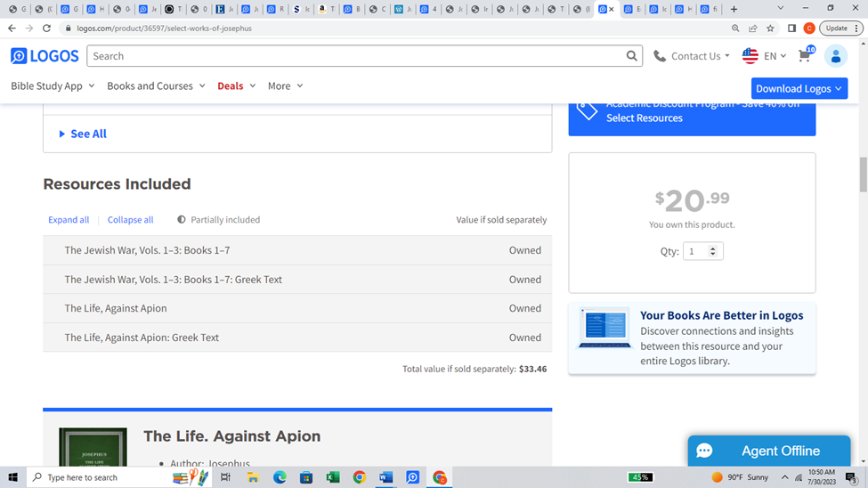The image size is (868, 488).
Task: Open Excel from the taskbar
Action: point(333,477)
